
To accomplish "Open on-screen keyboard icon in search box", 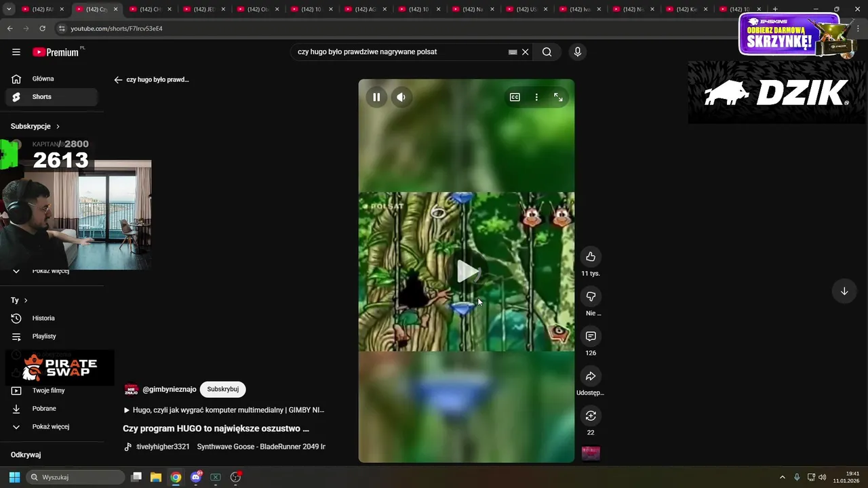I will [x=513, y=52].
